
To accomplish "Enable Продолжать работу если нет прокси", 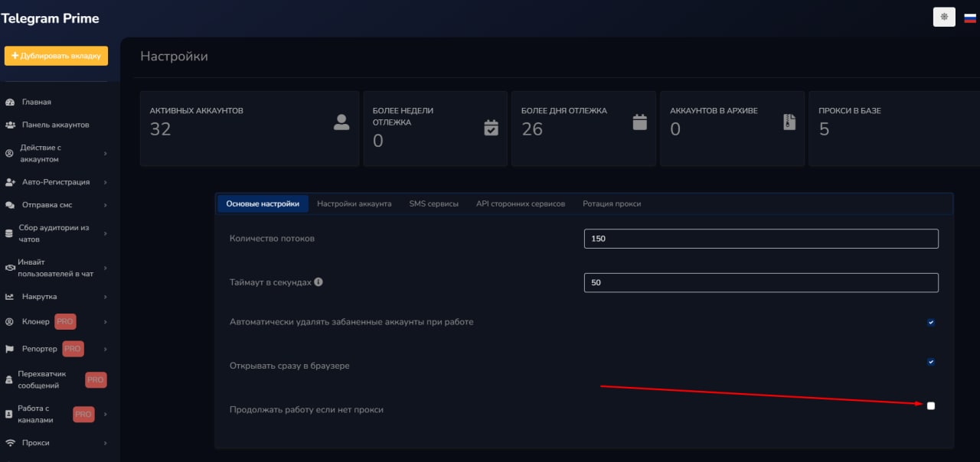I will coord(931,406).
